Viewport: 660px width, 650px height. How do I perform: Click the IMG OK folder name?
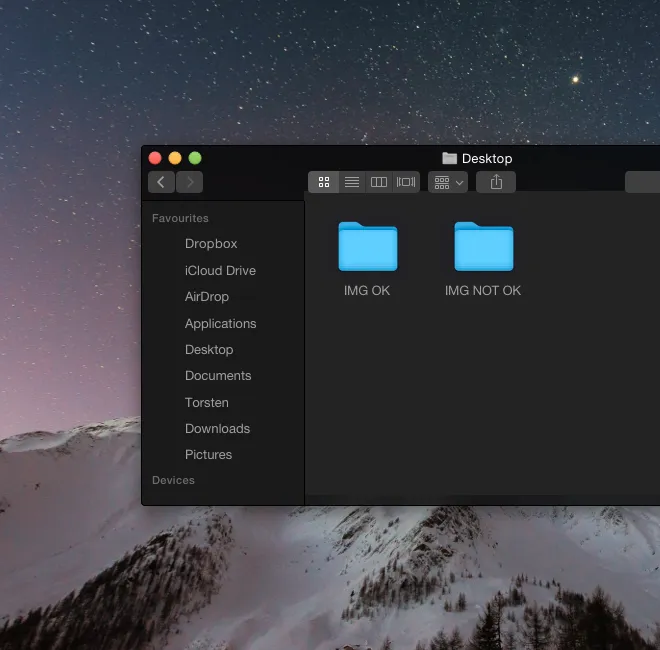(x=367, y=290)
